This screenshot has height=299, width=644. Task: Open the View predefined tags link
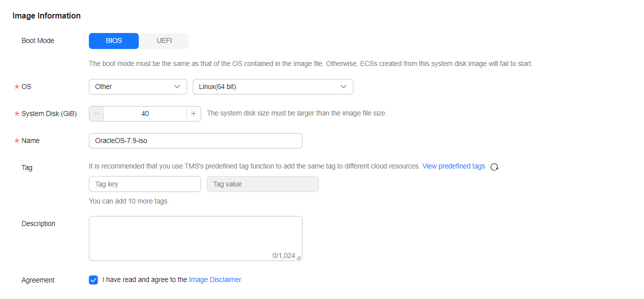[x=453, y=166]
